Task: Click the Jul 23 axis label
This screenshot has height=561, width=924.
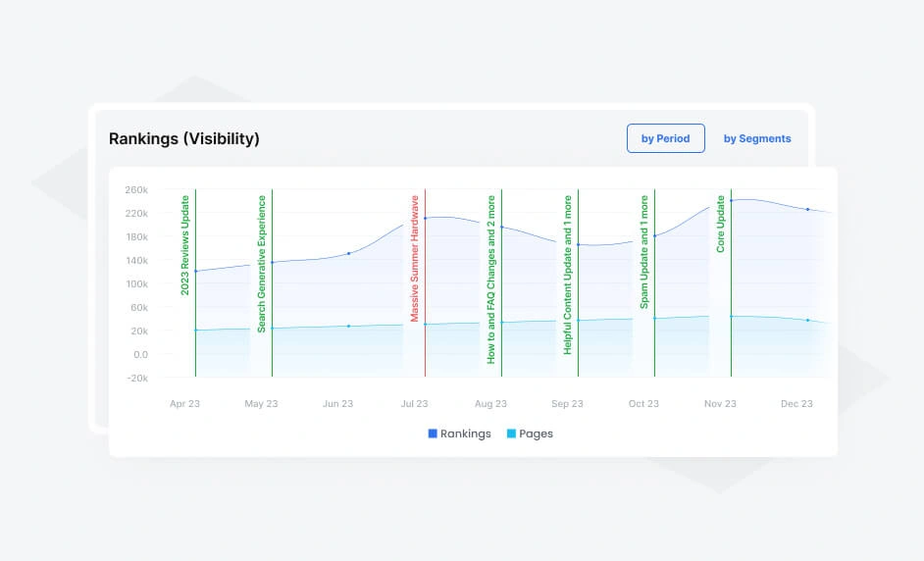Action: coord(414,403)
